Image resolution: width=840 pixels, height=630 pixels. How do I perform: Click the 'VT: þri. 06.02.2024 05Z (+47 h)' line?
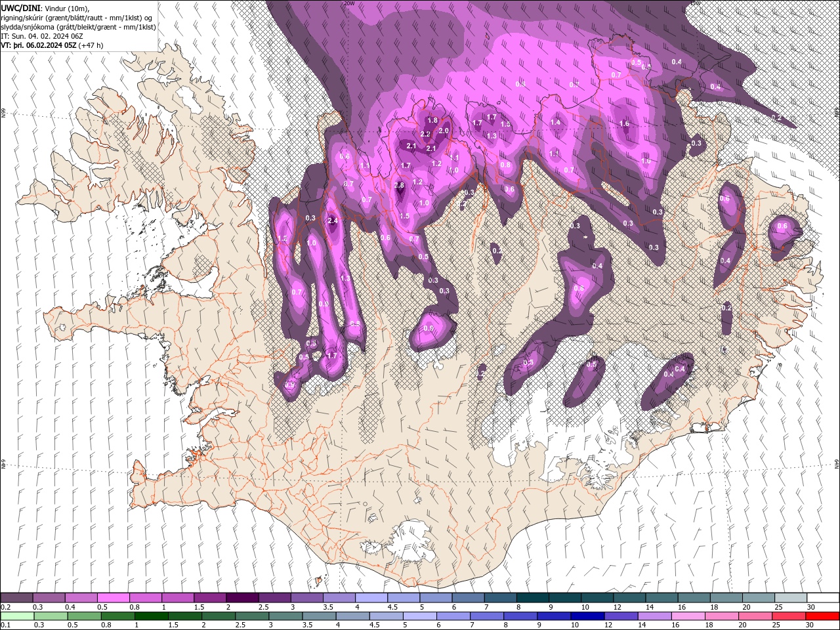click(53, 45)
